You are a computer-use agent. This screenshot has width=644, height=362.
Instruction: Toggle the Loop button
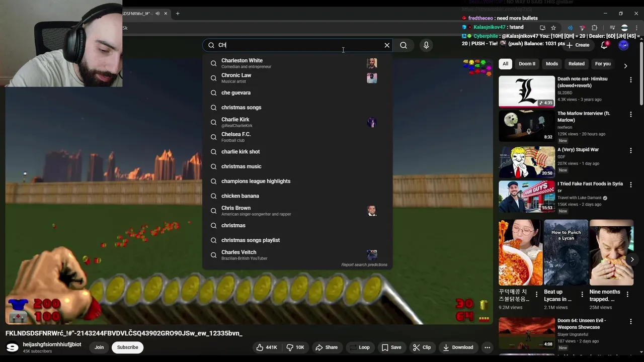[x=359, y=347]
